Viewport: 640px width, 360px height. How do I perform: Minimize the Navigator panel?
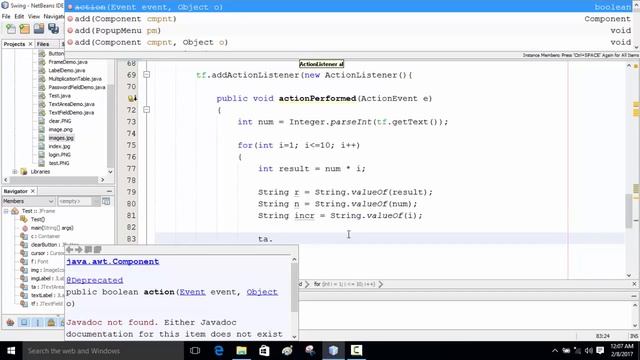(109, 191)
